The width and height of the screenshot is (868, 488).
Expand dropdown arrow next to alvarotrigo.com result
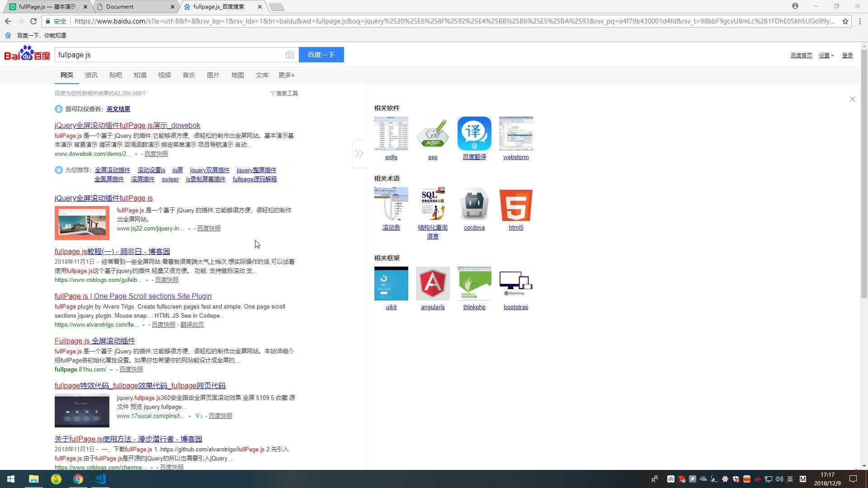pyautogui.click(x=143, y=325)
